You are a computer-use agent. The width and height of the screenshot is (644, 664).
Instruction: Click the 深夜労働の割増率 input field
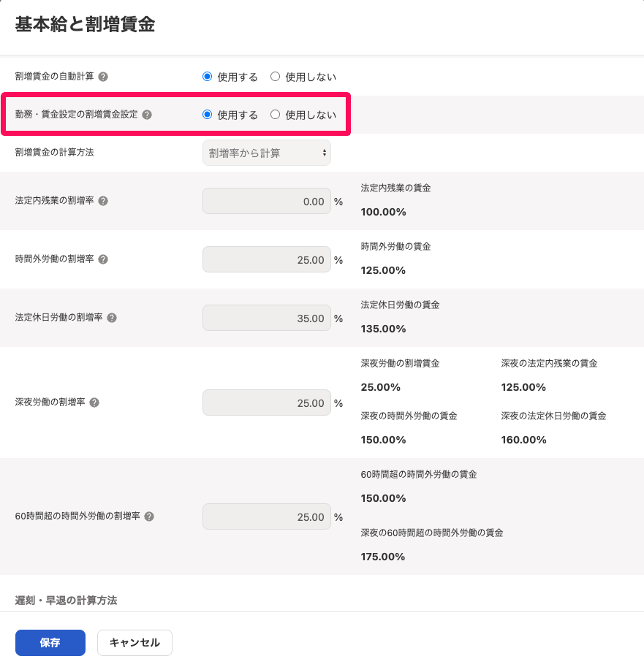267,402
